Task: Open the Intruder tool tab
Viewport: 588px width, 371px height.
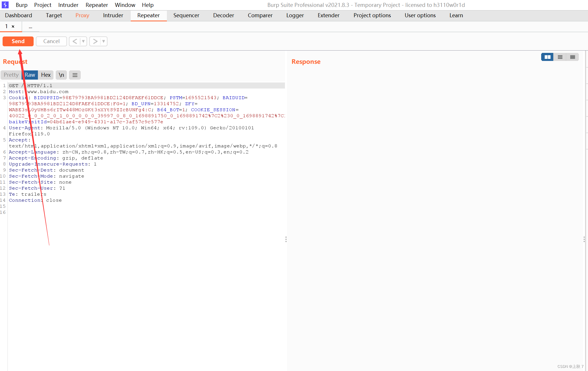Action: [113, 16]
